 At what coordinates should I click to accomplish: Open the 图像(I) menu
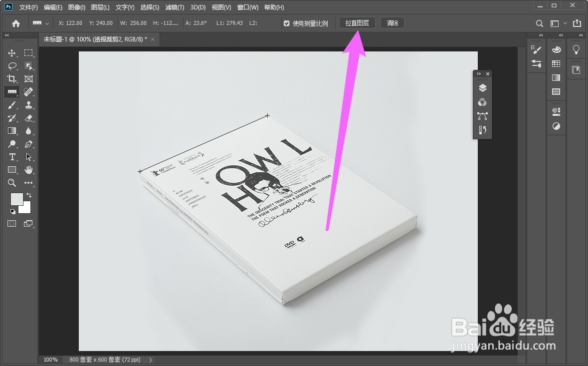(x=77, y=7)
